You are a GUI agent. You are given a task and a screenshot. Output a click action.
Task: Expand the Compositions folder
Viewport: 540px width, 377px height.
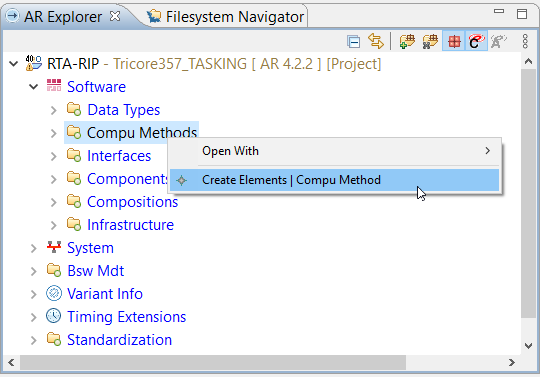pyautogui.click(x=53, y=202)
